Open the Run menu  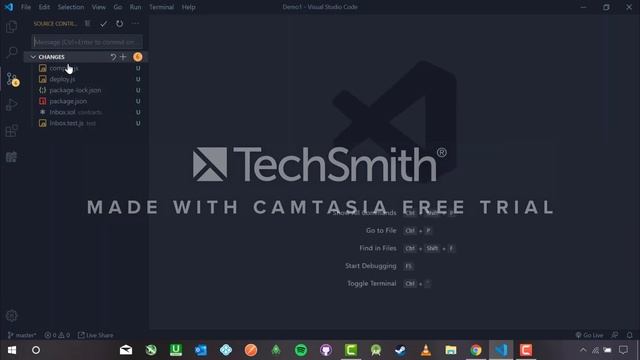(136, 7)
